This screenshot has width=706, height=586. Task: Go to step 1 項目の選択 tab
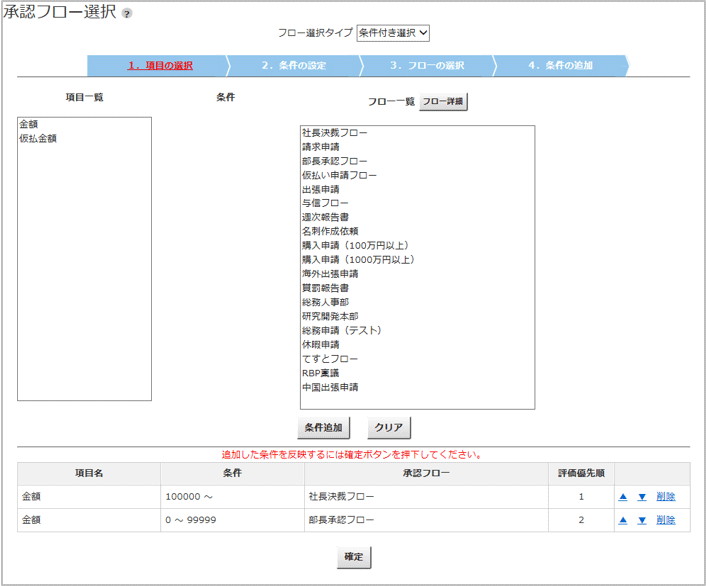coord(160,66)
